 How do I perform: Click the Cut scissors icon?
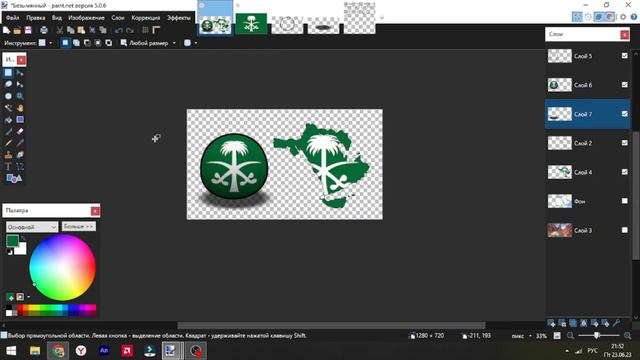tap(60, 30)
